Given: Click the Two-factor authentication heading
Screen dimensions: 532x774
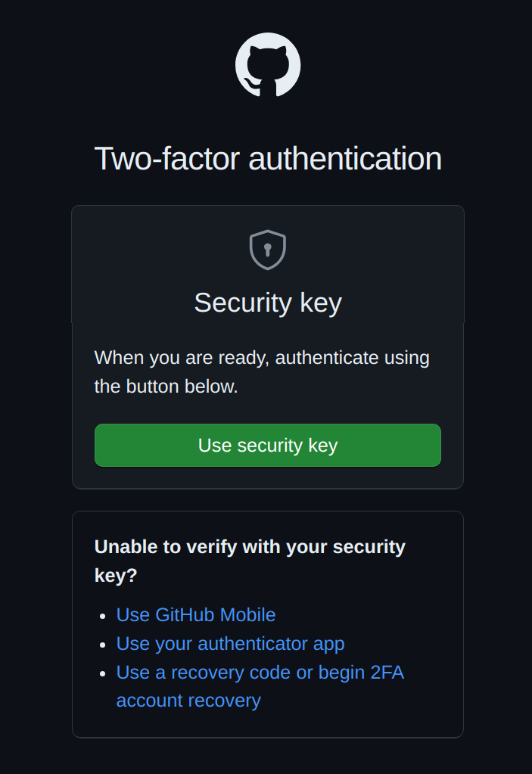Looking at the screenshot, I should 266,159.
